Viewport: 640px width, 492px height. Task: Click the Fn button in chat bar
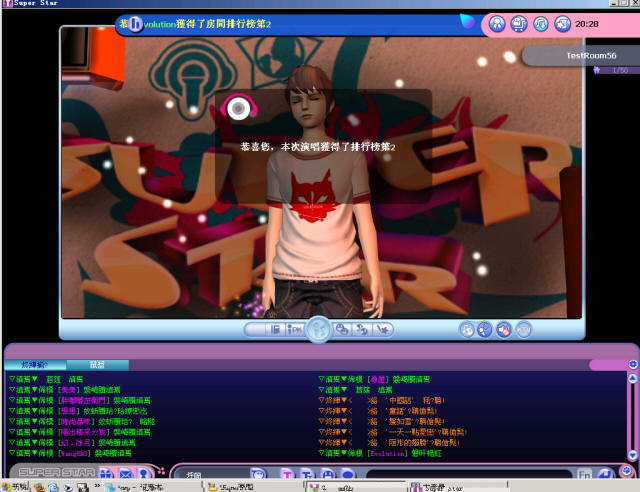[584, 474]
